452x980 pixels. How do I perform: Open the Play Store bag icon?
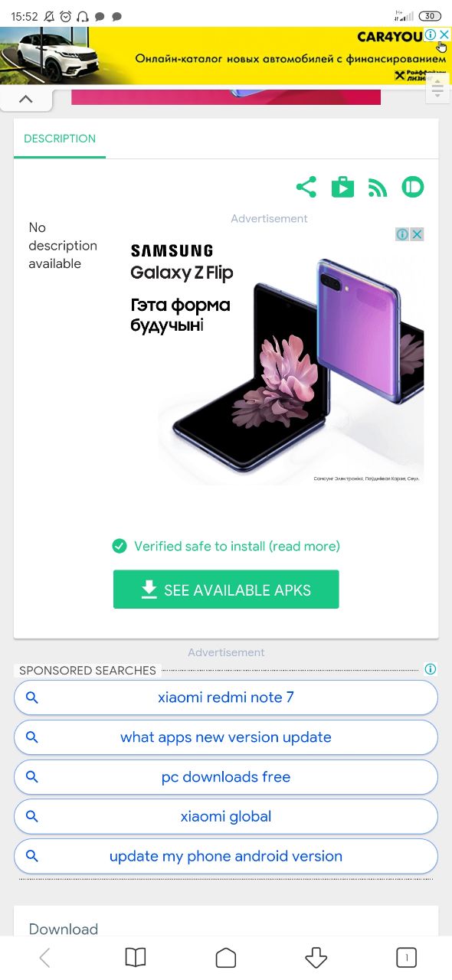coord(342,187)
